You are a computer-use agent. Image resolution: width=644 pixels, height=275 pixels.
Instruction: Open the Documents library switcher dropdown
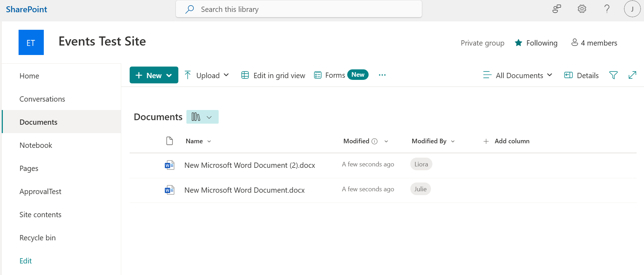[203, 117]
